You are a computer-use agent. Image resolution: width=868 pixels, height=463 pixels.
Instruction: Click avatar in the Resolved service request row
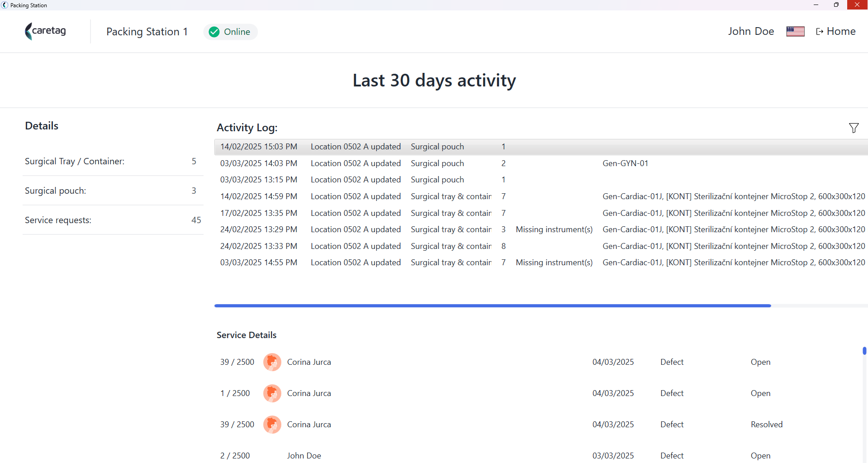pyautogui.click(x=272, y=425)
